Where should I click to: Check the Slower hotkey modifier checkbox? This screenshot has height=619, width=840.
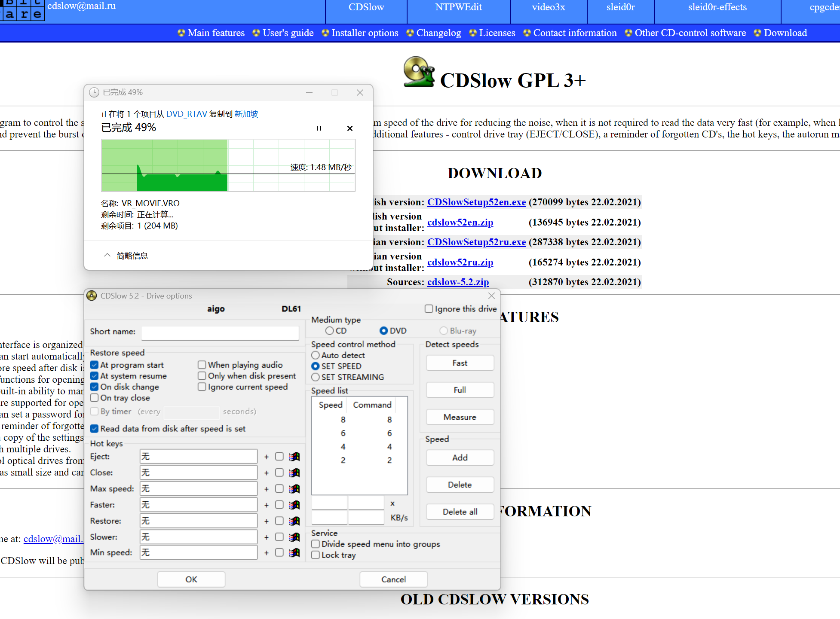pyautogui.click(x=279, y=537)
